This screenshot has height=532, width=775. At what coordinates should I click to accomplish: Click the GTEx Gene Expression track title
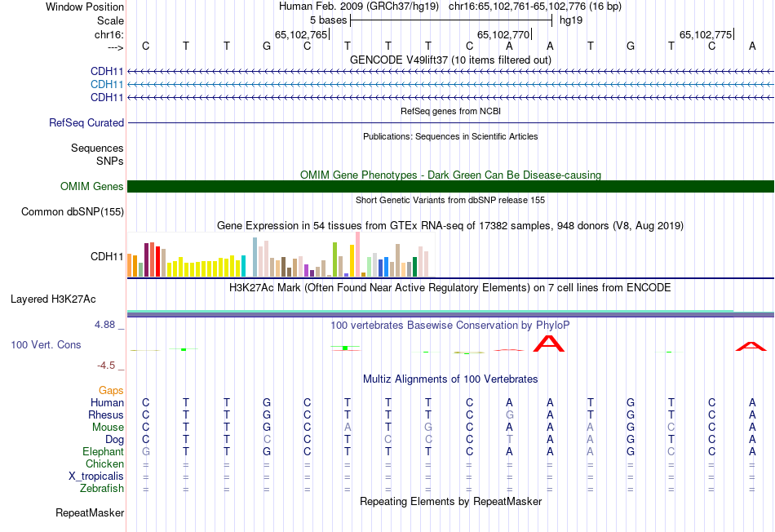pyautogui.click(x=450, y=225)
